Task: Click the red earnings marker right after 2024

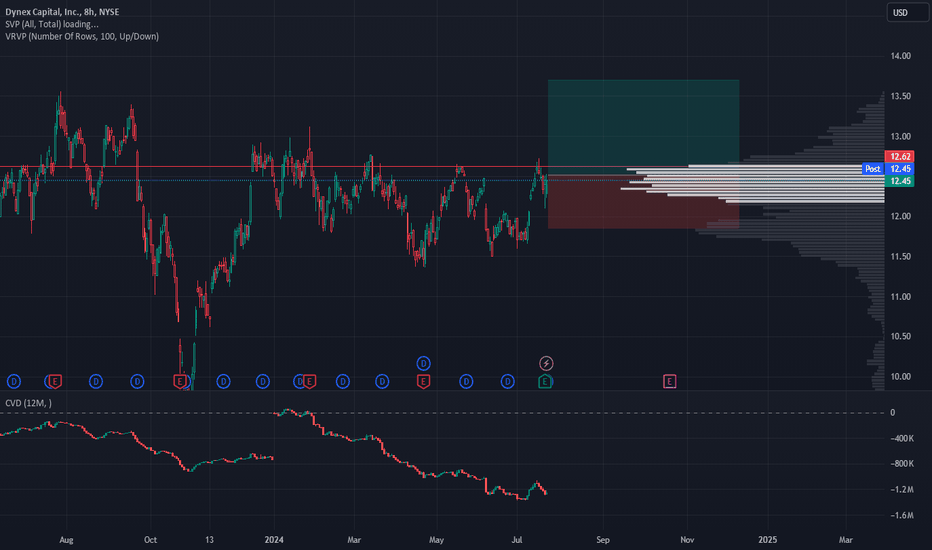Action: pyautogui.click(x=309, y=382)
